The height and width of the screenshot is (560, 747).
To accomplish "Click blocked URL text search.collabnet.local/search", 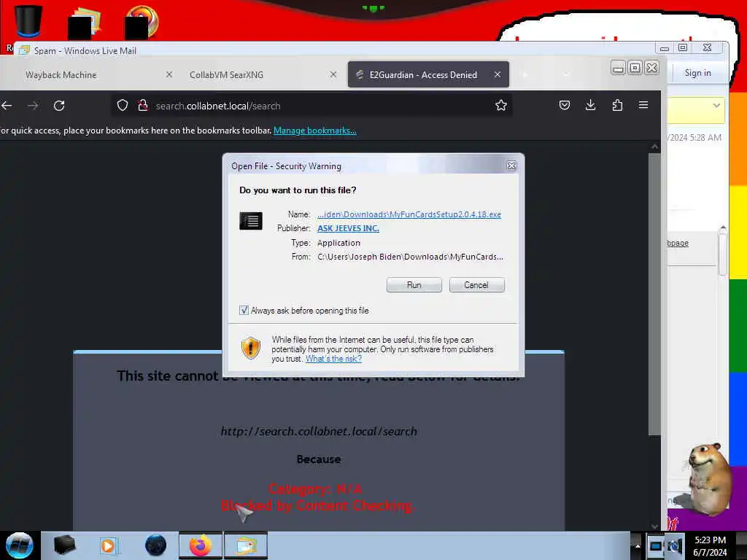I will click(x=319, y=432).
